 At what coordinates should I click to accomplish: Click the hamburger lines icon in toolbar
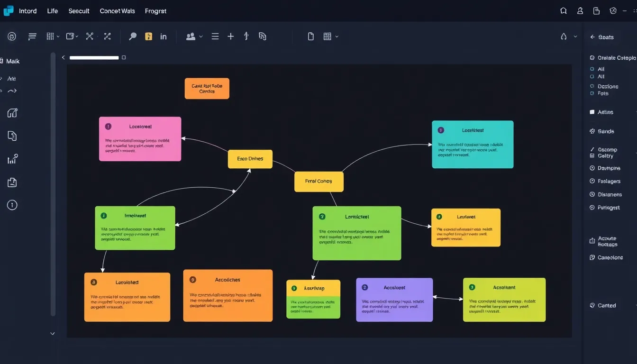(215, 36)
